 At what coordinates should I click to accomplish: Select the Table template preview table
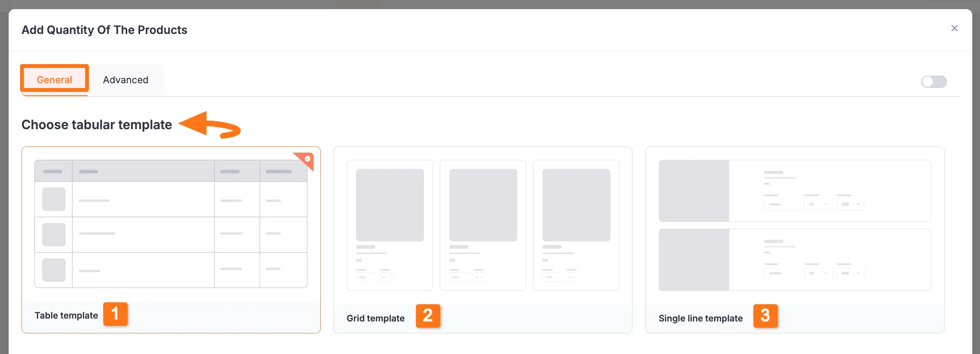point(171,223)
